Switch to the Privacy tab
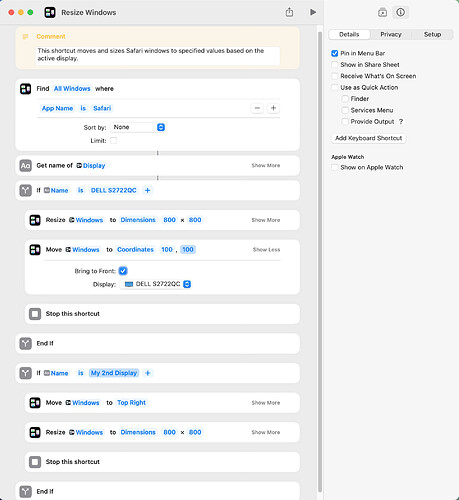Screen dimensions: 459x500 pos(391,34)
